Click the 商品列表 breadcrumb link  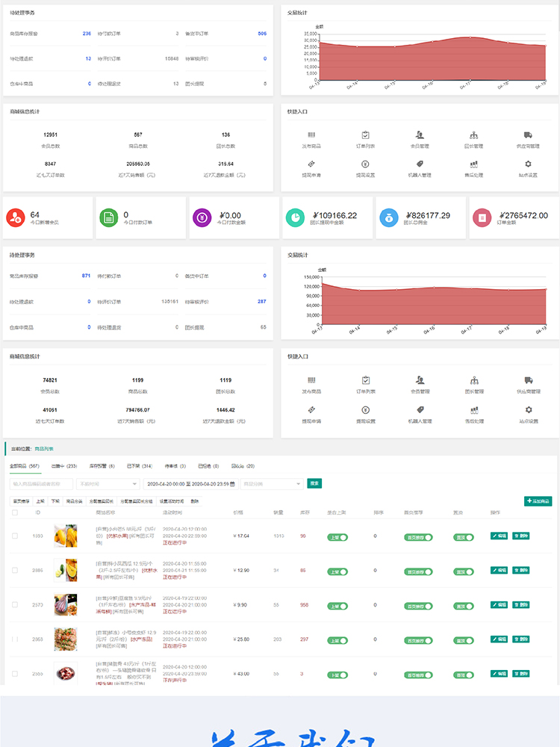(x=44, y=449)
